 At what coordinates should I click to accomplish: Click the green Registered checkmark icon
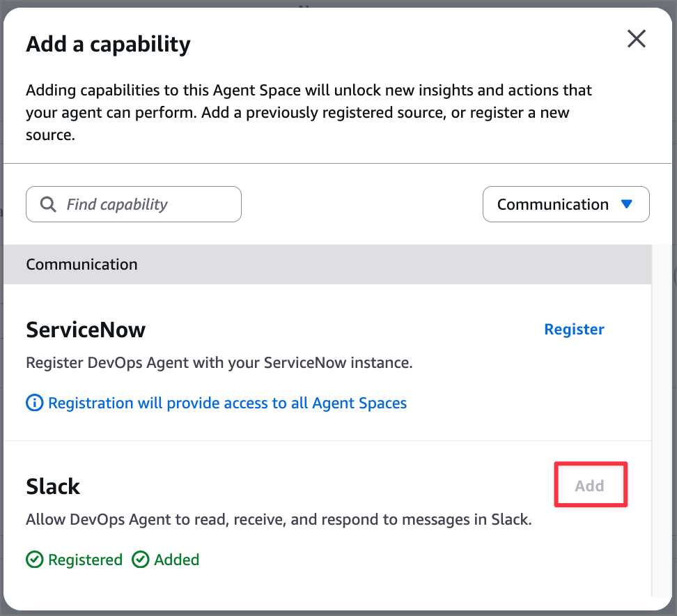pyautogui.click(x=34, y=560)
